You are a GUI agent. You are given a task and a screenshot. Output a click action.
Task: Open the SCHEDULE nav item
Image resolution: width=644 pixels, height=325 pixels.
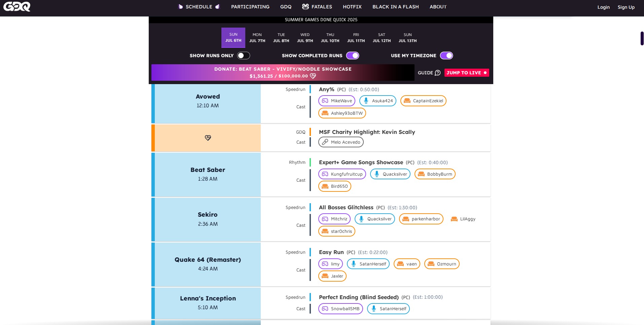pos(199,7)
